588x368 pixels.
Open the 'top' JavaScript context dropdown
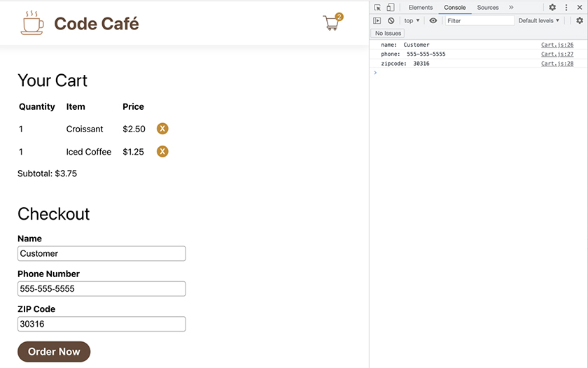click(x=412, y=21)
